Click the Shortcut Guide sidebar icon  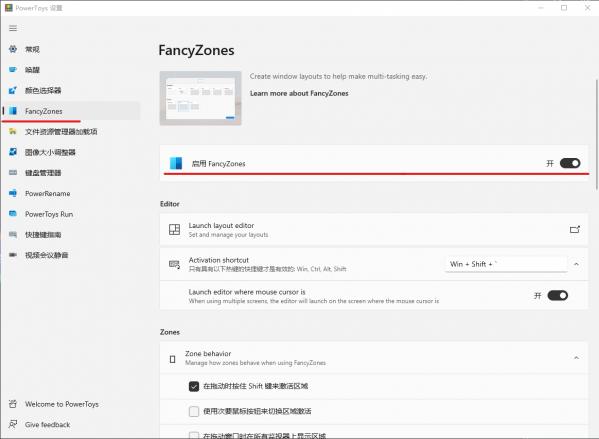click(x=13, y=235)
